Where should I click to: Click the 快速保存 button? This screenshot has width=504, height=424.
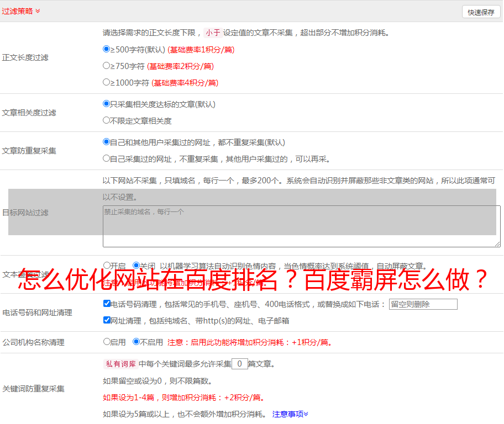(480, 12)
